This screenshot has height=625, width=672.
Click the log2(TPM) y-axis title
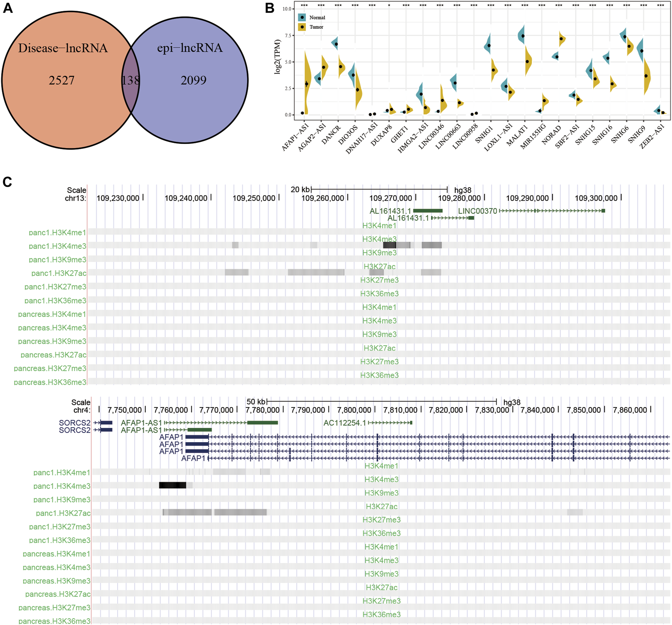pyautogui.click(x=278, y=56)
